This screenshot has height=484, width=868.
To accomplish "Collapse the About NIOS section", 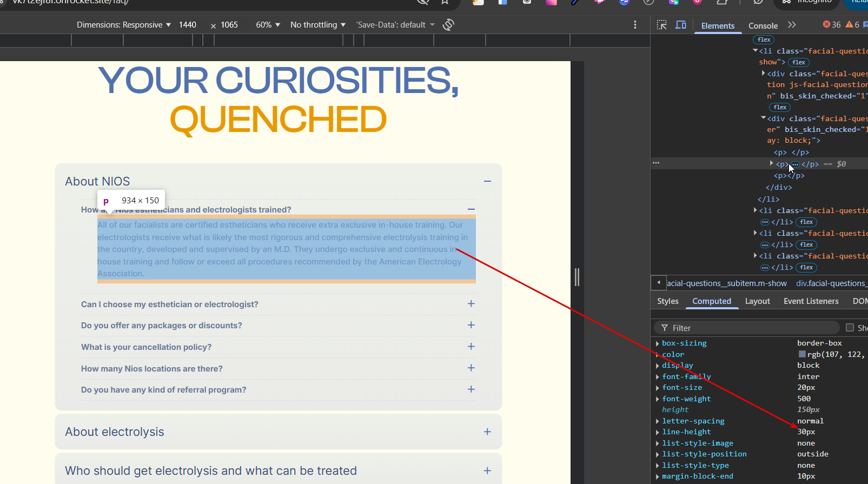I will pos(487,182).
